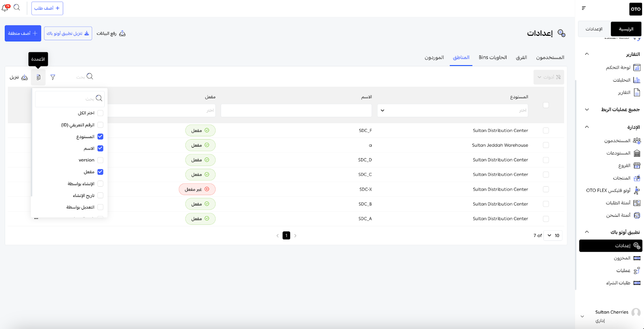Switch to the المناطق tab
The width and height of the screenshot is (644, 329).
point(461,58)
